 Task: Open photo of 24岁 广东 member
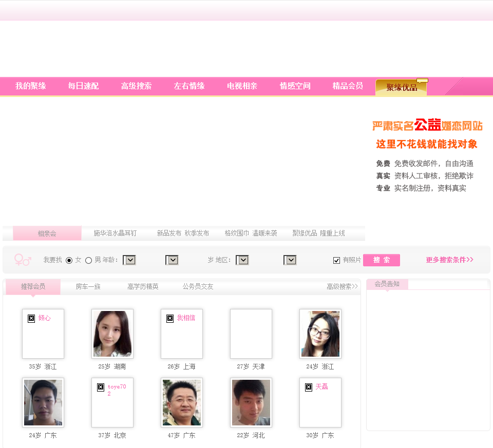point(43,402)
